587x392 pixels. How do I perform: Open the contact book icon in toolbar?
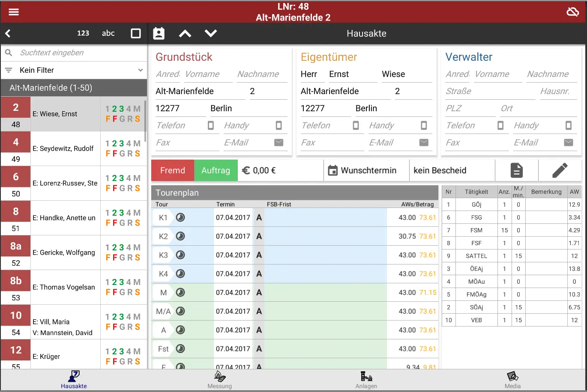point(159,33)
